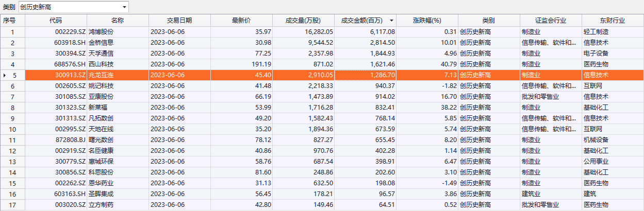The height and width of the screenshot is (211, 644).
Task: Sort by the 代码 column header
Action: tap(56, 21)
